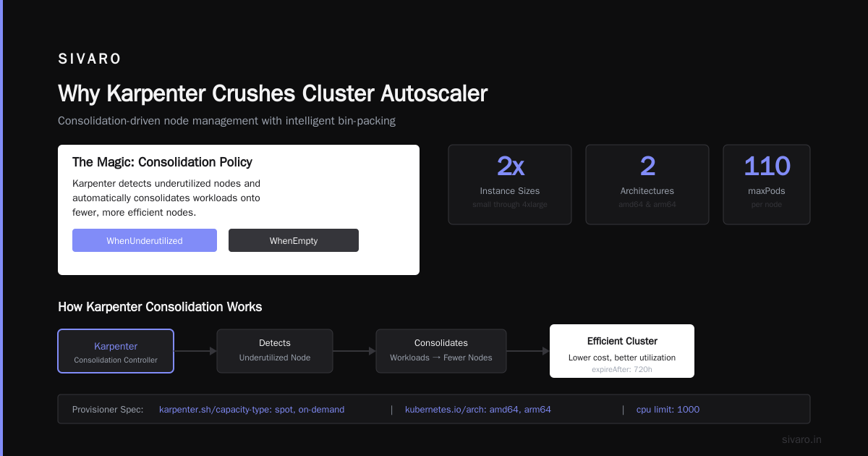Open the '2 Architectures' stat card

[647, 185]
